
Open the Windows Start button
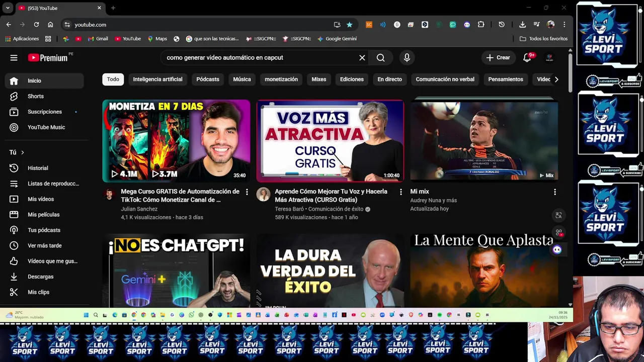[x=86, y=315]
